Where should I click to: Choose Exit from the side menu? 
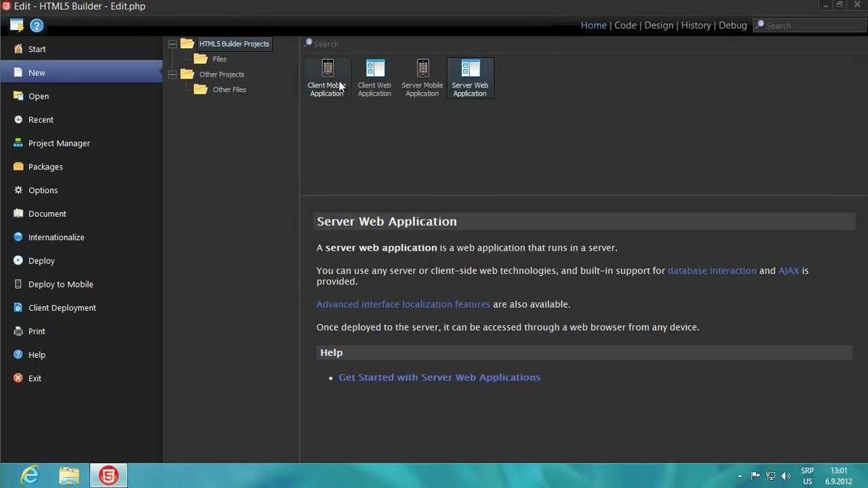pyautogui.click(x=81, y=378)
